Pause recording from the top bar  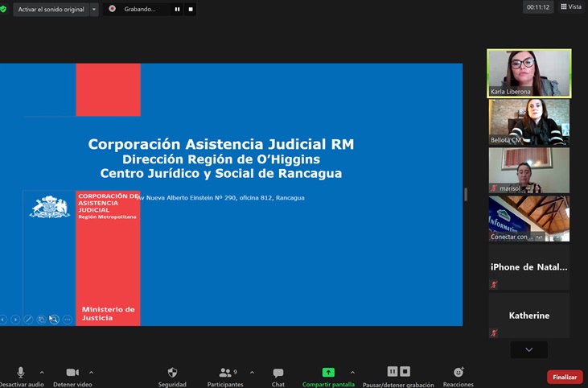click(x=178, y=9)
